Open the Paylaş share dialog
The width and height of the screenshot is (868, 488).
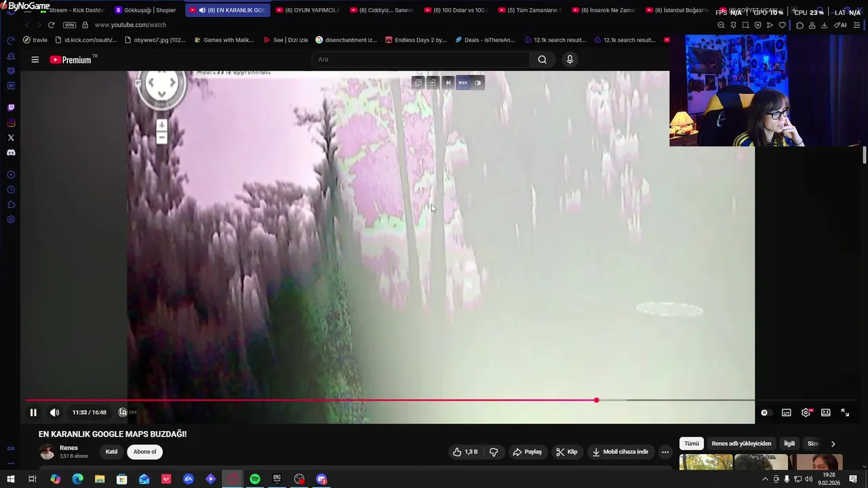(528, 452)
